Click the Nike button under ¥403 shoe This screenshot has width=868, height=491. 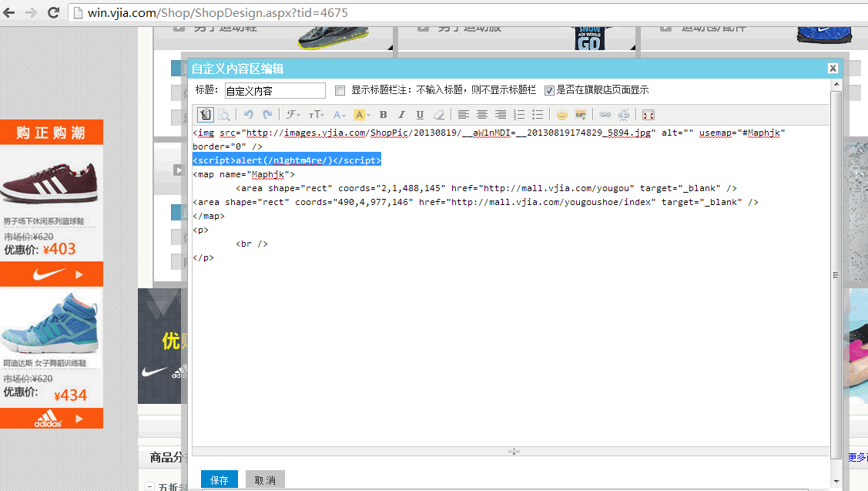tap(52, 274)
